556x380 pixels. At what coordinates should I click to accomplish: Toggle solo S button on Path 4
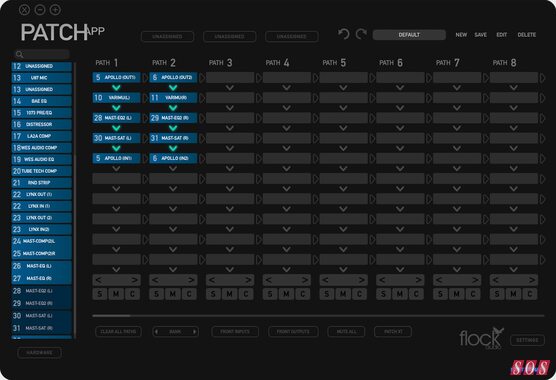point(270,294)
